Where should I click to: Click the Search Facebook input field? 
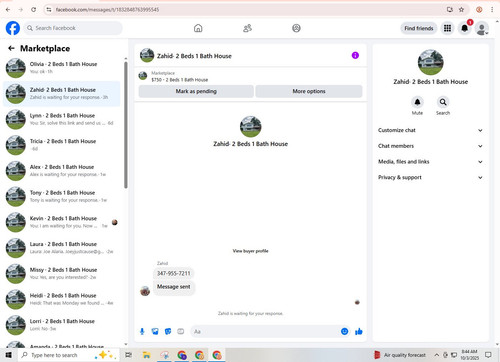tap(73, 28)
